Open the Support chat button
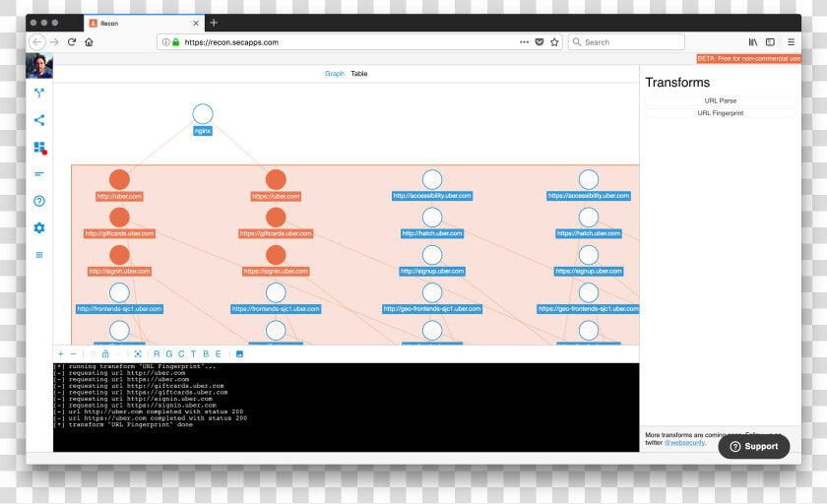 coord(754,447)
